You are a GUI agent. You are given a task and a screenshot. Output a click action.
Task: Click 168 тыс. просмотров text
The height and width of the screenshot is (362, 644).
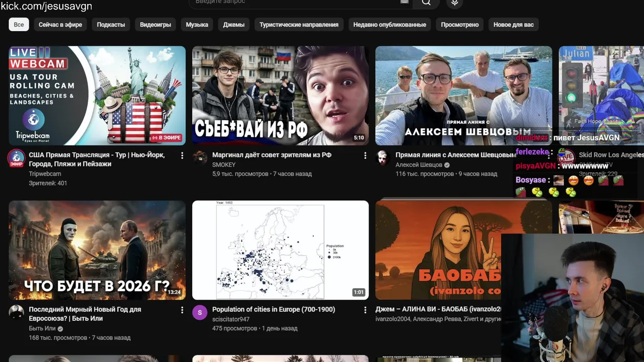click(x=58, y=338)
